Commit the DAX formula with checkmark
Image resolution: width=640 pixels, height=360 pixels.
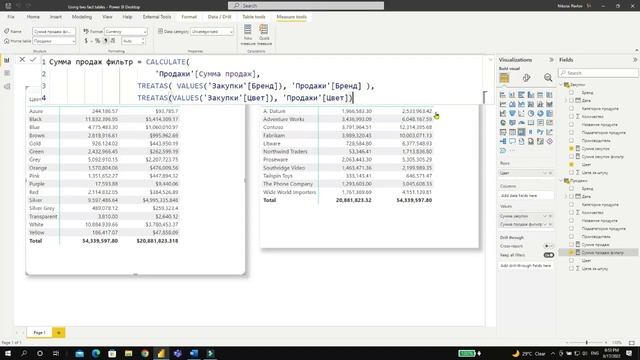click(33, 60)
